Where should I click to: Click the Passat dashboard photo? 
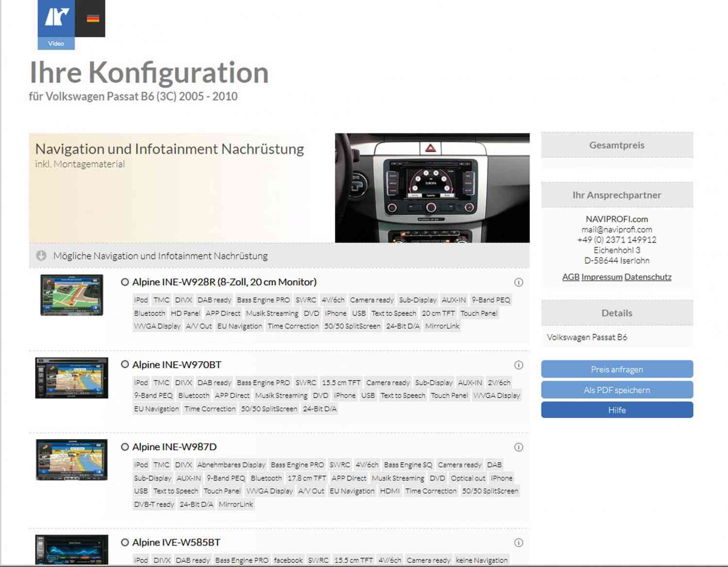pyautogui.click(x=432, y=188)
